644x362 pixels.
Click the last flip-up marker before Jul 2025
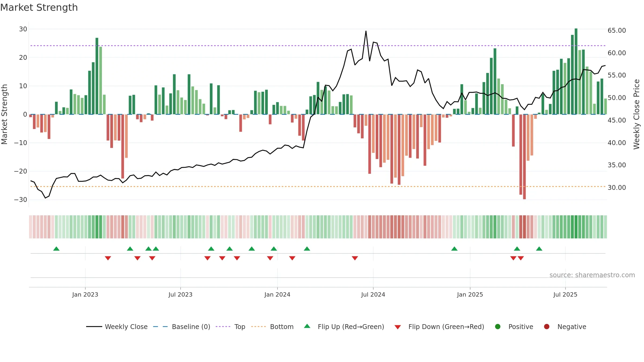click(x=539, y=249)
